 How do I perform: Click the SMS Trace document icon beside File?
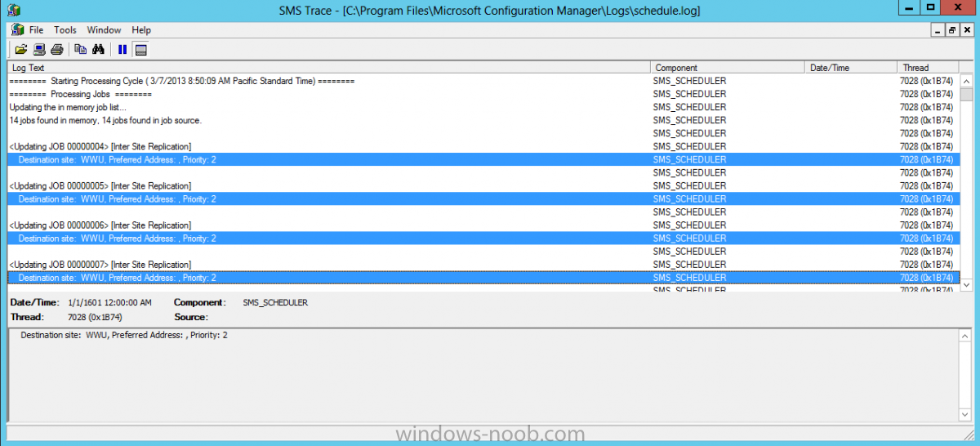(17, 29)
